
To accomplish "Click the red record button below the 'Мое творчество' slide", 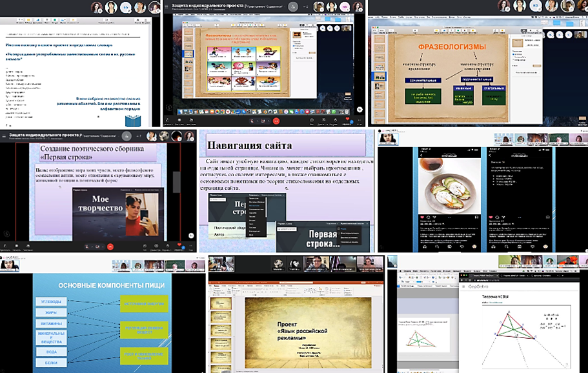I will tap(110, 247).
